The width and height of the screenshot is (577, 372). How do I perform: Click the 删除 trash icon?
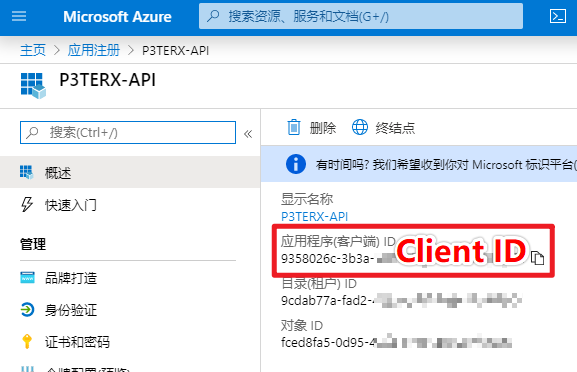(x=294, y=128)
